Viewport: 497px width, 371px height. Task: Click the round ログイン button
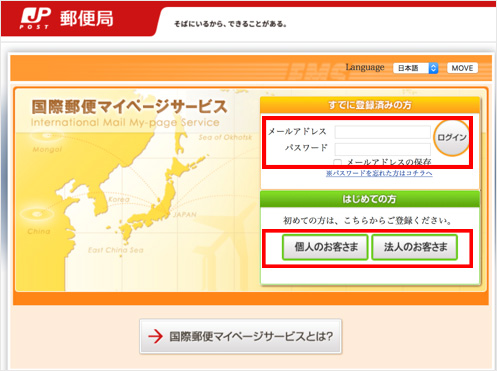pos(452,138)
